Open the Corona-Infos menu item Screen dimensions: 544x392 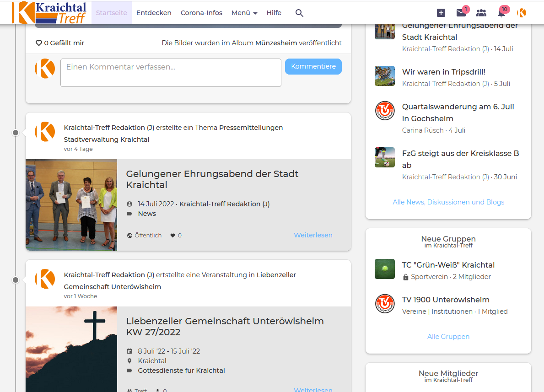click(201, 13)
